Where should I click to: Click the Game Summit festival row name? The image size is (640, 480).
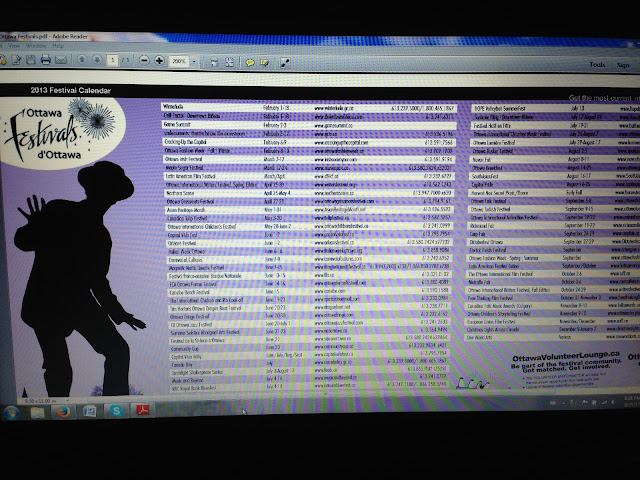[x=177, y=124]
